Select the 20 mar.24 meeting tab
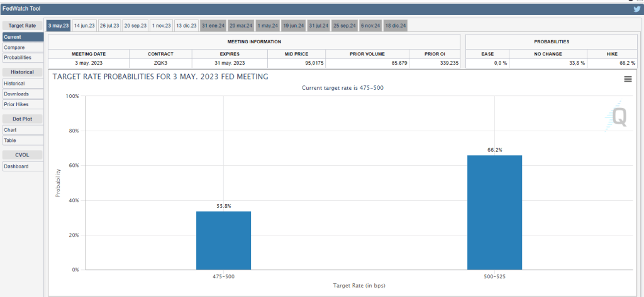This screenshot has width=644, height=297. point(241,26)
